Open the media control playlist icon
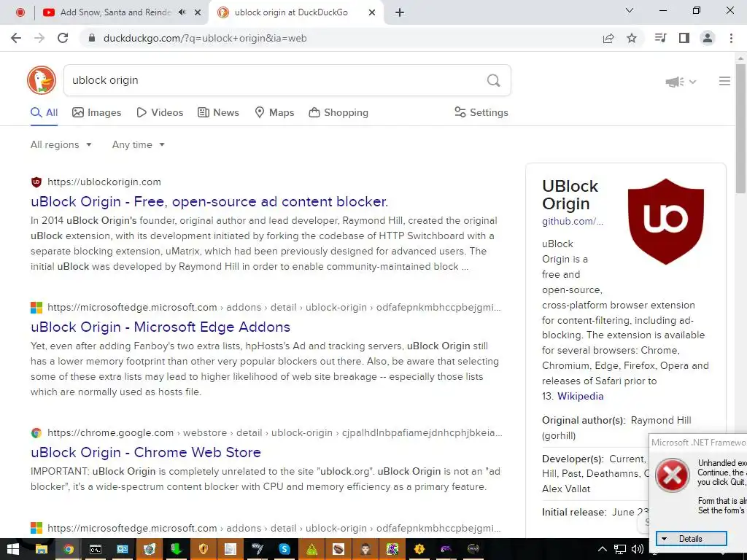The width and height of the screenshot is (747, 560). (660, 38)
